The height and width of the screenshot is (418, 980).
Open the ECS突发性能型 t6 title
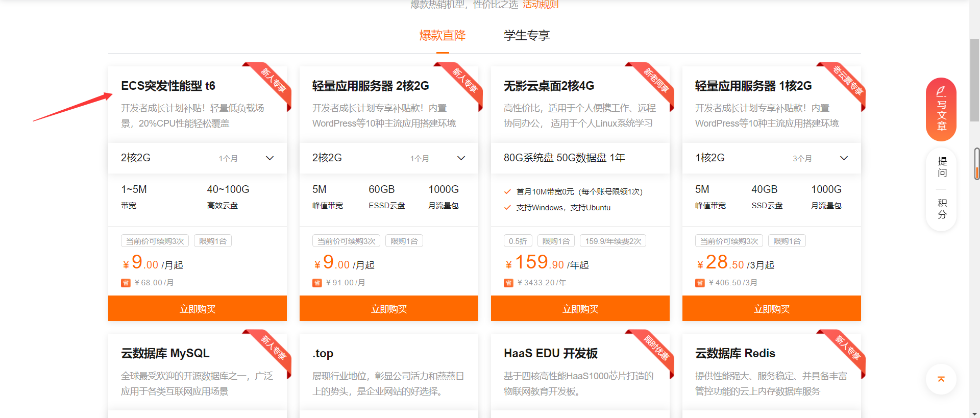coord(168,86)
